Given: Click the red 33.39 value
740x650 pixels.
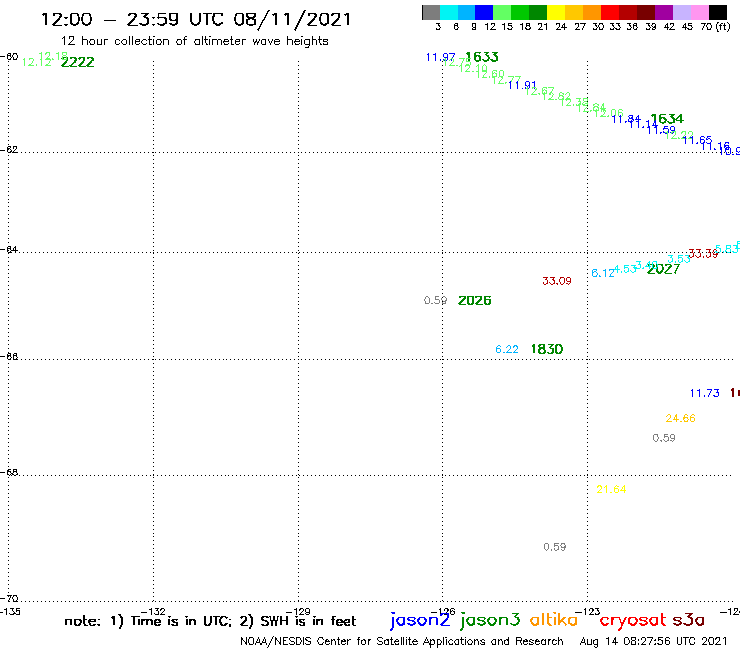Looking at the screenshot, I should coord(703,254).
